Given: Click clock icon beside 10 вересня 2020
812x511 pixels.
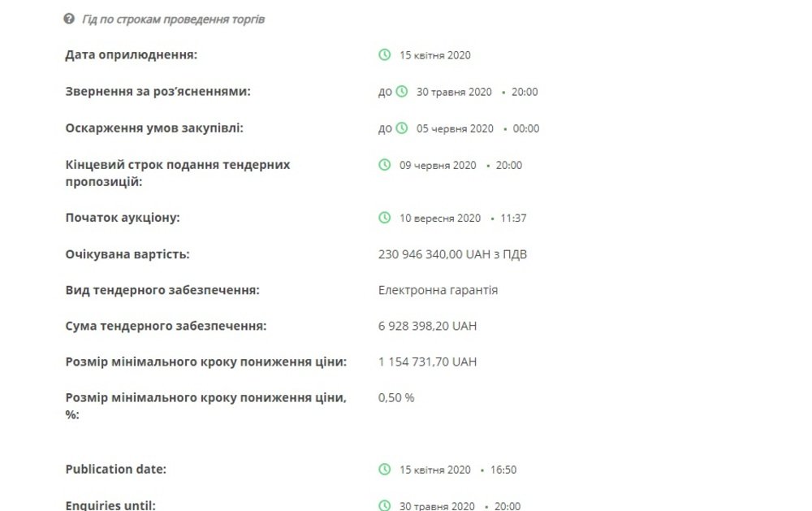Looking at the screenshot, I should 384,218.
